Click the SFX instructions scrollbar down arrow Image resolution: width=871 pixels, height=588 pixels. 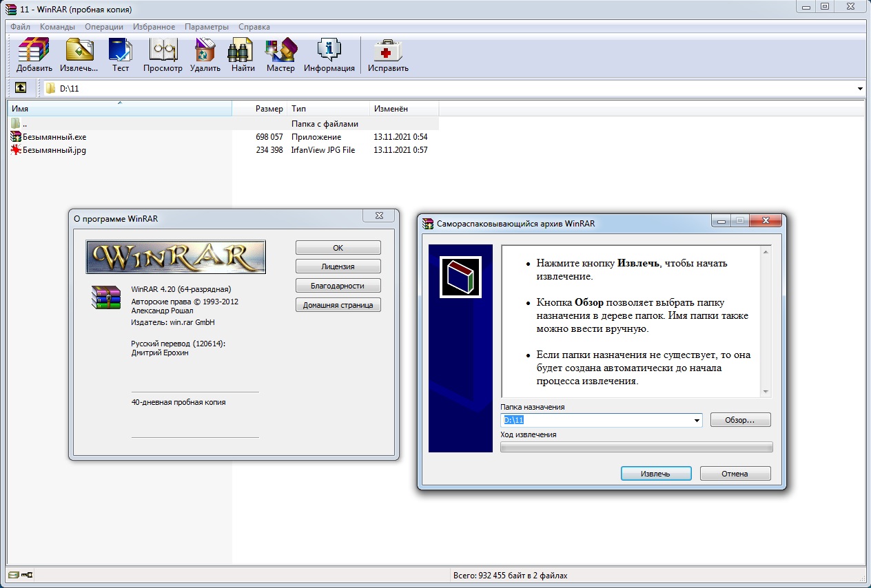click(766, 391)
